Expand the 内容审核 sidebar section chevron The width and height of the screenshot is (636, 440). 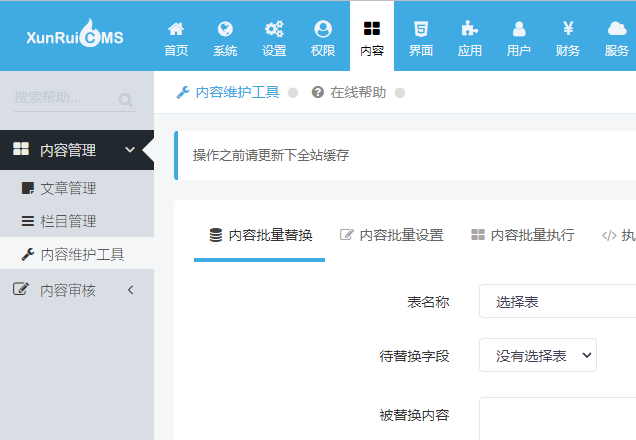click(x=130, y=290)
